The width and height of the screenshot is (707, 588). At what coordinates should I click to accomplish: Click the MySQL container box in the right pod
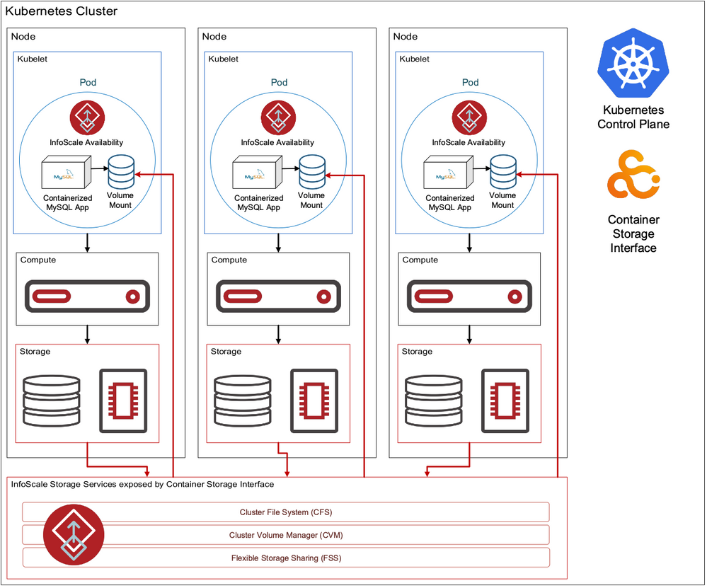(x=449, y=172)
